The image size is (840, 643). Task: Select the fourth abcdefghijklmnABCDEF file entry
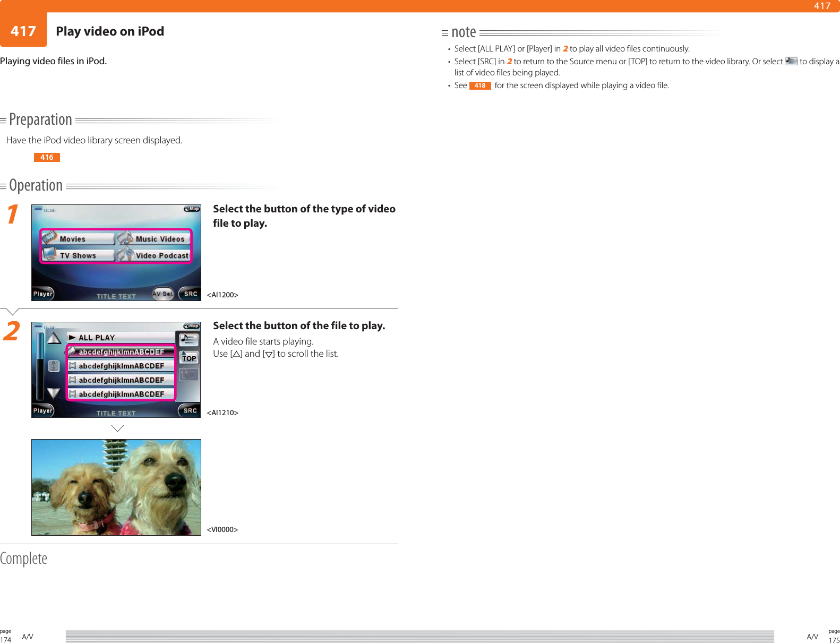click(x=121, y=394)
